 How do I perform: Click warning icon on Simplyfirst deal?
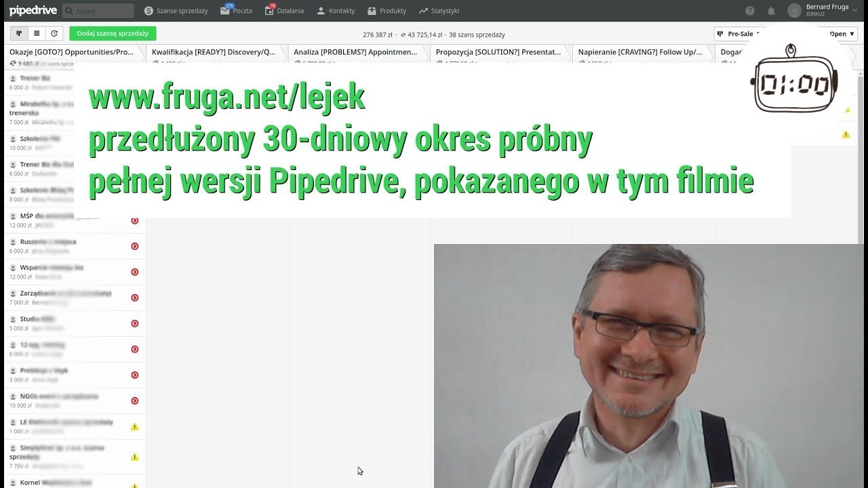[134, 457]
